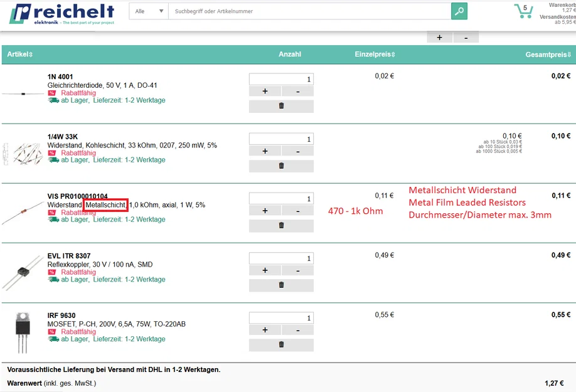This screenshot has height=392, width=576.
Task: Click Rabattfähig percent icon for 1N 4001
Action: [x=52, y=93]
